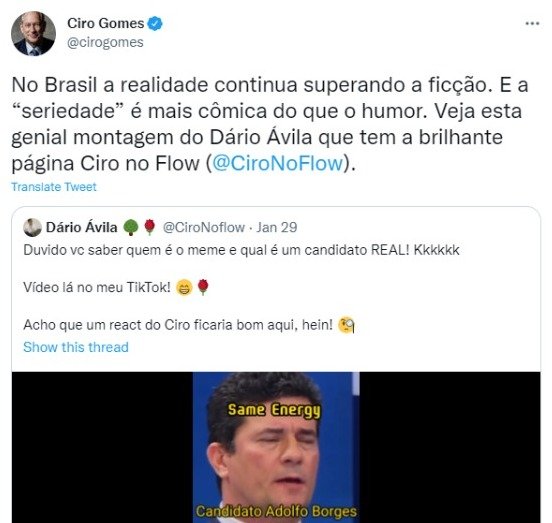
Task: Expand Show this thread
Action: tap(76, 347)
